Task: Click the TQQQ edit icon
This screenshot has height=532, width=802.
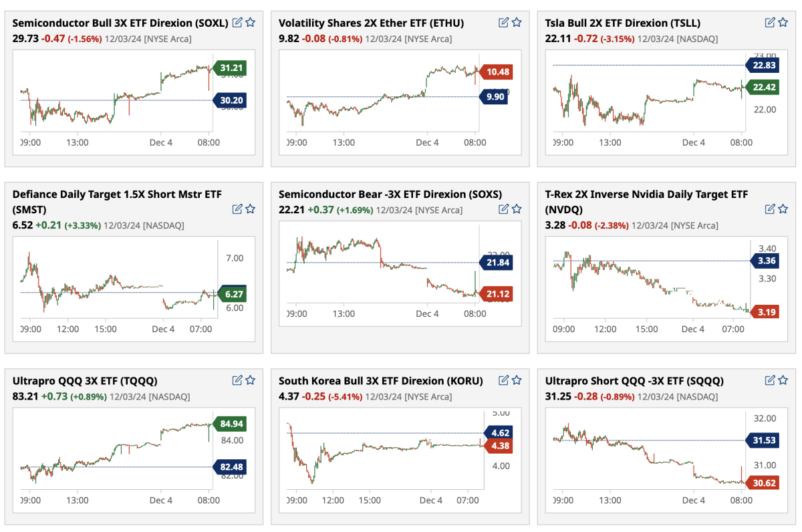Action: (237, 380)
